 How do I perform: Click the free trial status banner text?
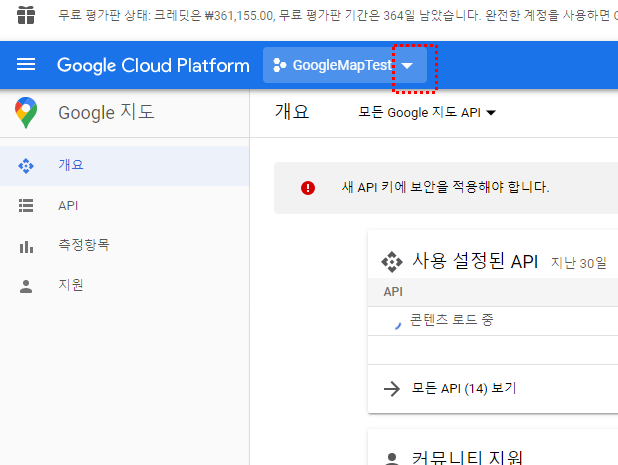point(338,15)
